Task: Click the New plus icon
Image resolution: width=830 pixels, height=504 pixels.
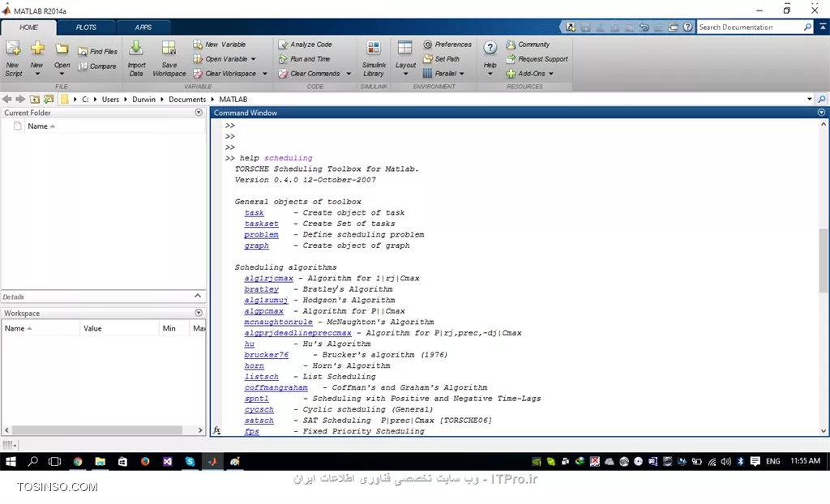Action: coord(36,49)
